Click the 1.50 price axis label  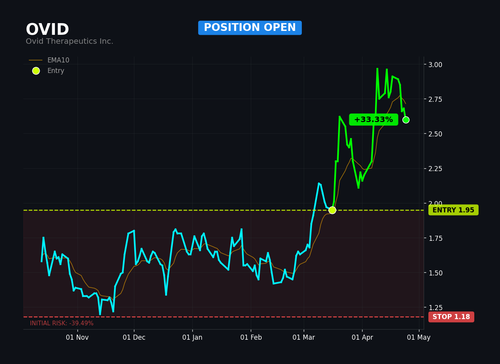pos(435,273)
